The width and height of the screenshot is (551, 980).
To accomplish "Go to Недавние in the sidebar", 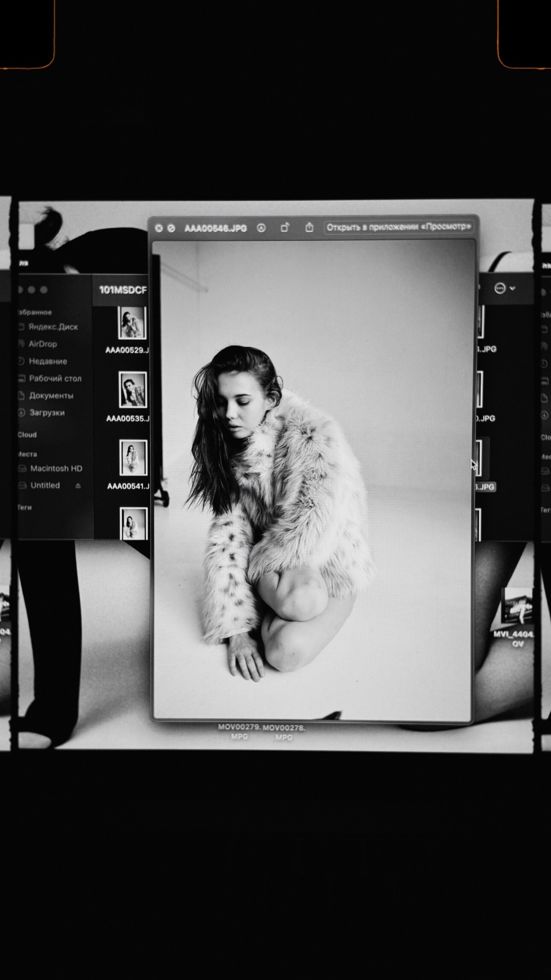I will coord(47,362).
